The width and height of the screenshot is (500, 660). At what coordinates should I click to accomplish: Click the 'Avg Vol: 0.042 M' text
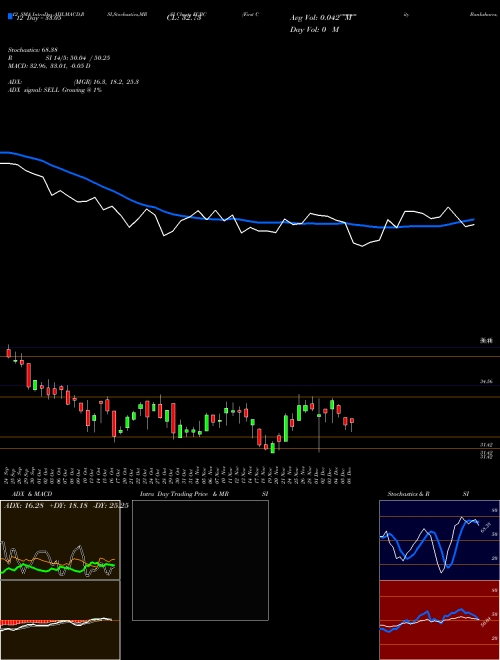[323, 18]
